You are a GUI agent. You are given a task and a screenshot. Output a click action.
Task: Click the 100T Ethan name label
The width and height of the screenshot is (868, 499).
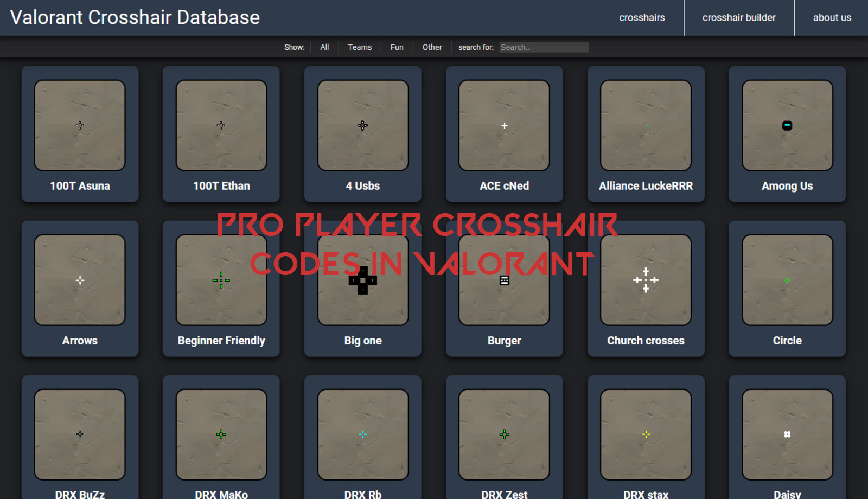point(221,186)
